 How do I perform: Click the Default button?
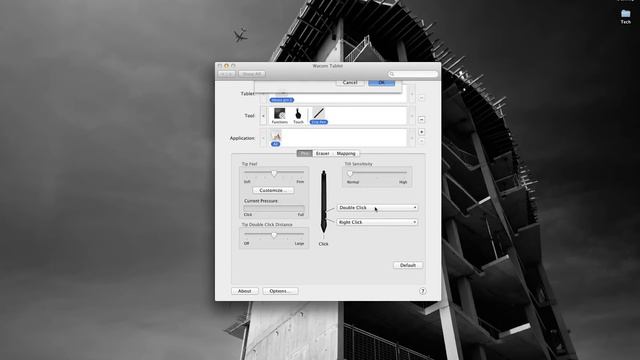pyautogui.click(x=408, y=265)
